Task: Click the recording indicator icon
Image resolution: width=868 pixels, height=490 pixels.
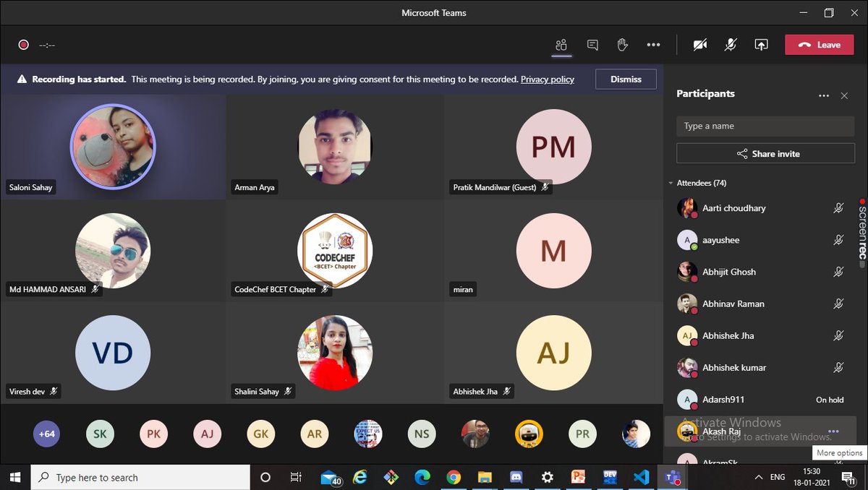Action: [x=23, y=45]
